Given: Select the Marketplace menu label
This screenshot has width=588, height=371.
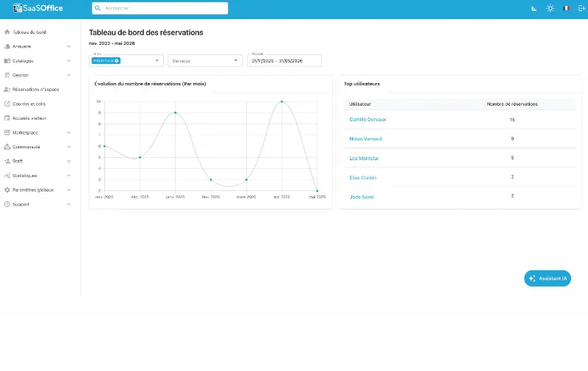Looking at the screenshot, I should point(25,132).
